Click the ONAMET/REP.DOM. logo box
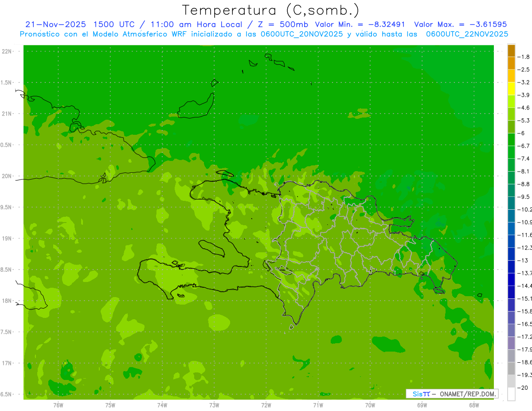Screen dimensions: 532x411 [452, 393]
